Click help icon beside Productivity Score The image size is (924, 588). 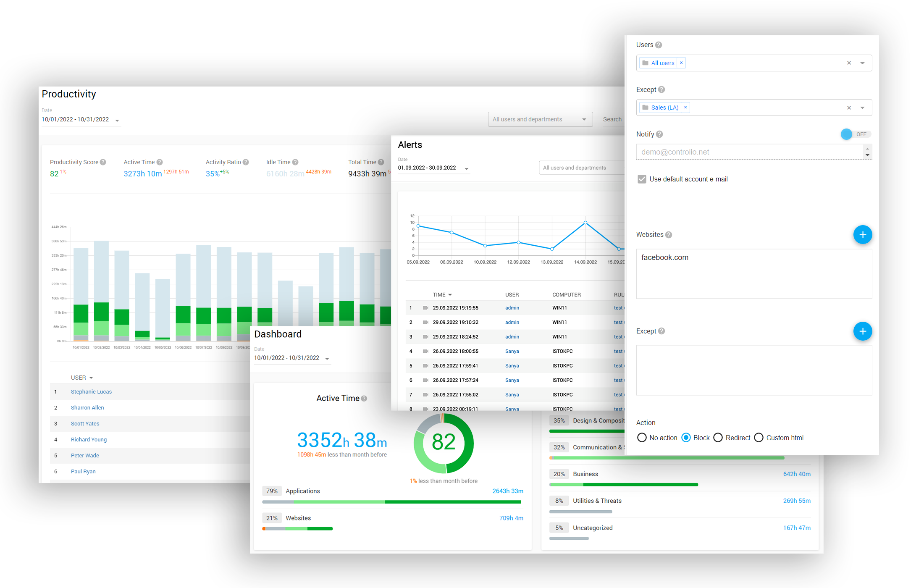[x=103, y=162]
